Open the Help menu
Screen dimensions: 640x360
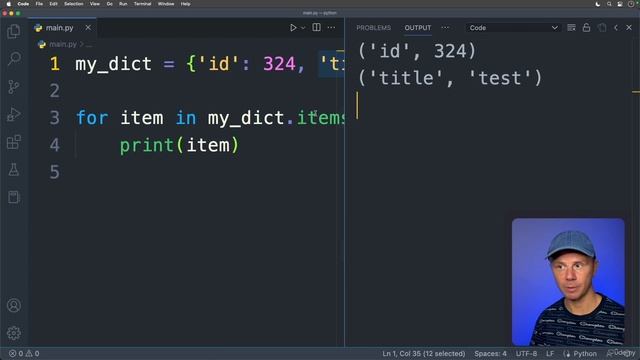tap(185, 4)
